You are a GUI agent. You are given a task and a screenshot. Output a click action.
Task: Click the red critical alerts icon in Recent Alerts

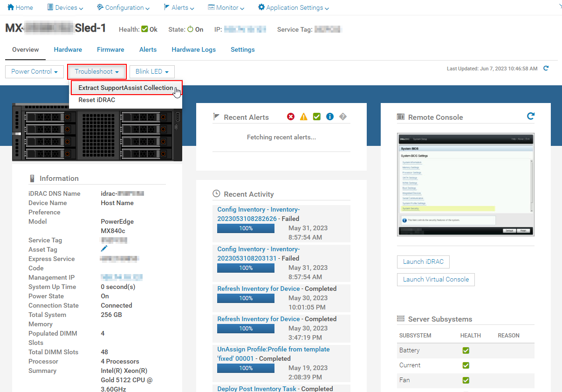point(291,117)
